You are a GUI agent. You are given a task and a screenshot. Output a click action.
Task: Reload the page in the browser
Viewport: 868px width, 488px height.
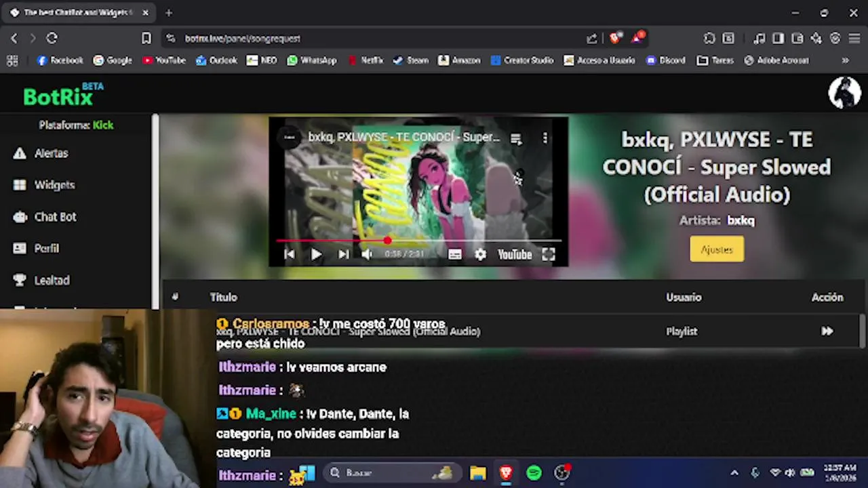click(x=52, y=39)
